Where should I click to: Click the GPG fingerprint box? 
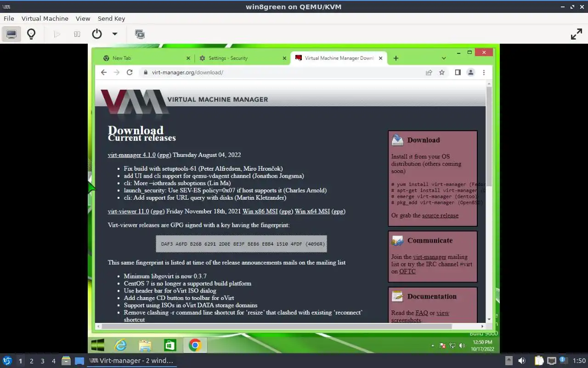(241, 244)
